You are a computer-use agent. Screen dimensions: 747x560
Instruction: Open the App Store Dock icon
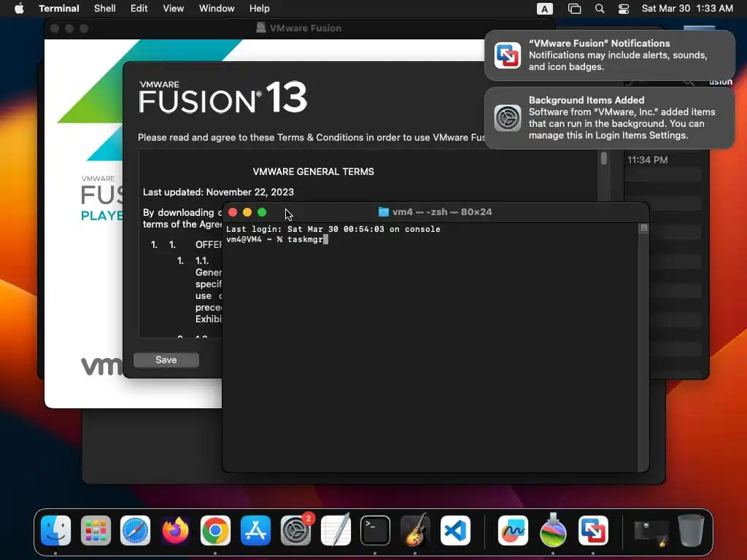click(x=255, y=530)
